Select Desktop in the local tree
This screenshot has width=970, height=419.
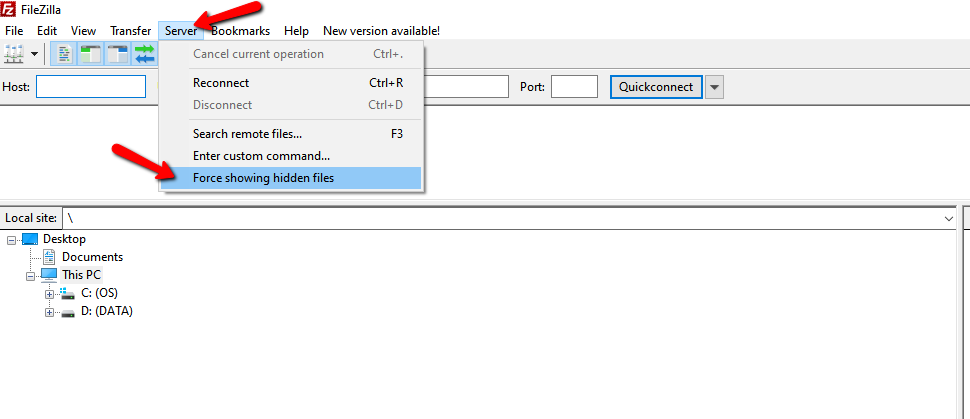pos(64,239)
